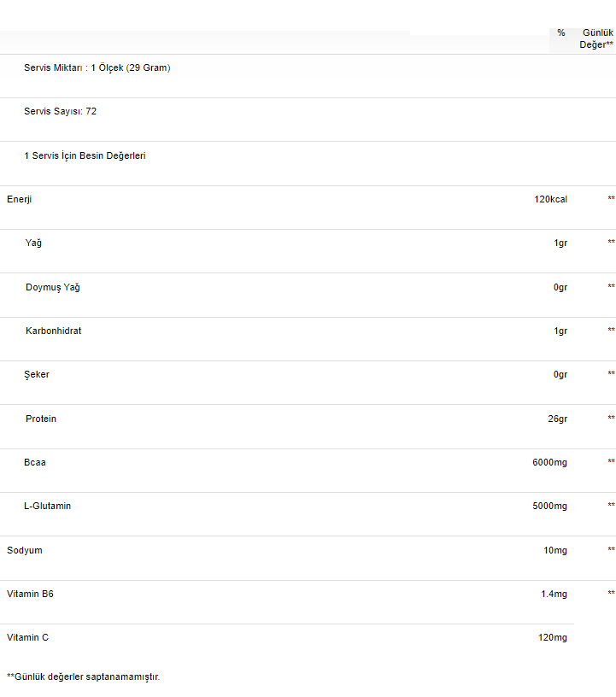
Task: Select the 6000mg Bcaa value
Action: 549,463
